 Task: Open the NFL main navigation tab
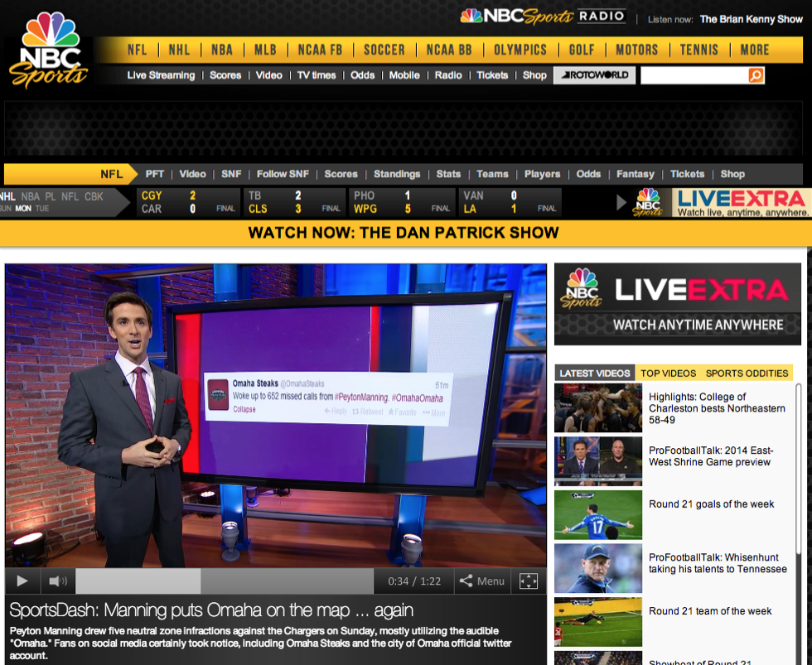pos(138,50)
